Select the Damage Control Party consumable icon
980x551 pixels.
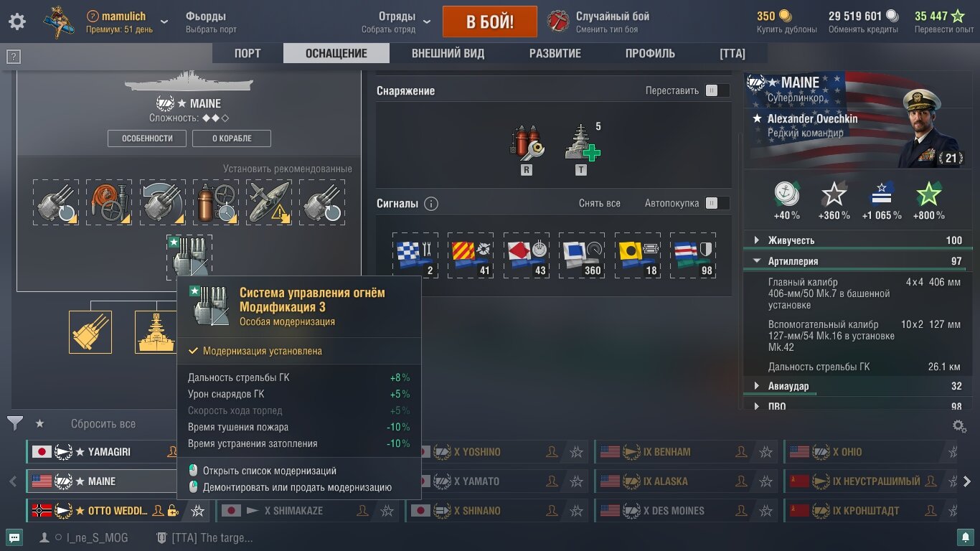coord(527,142)
